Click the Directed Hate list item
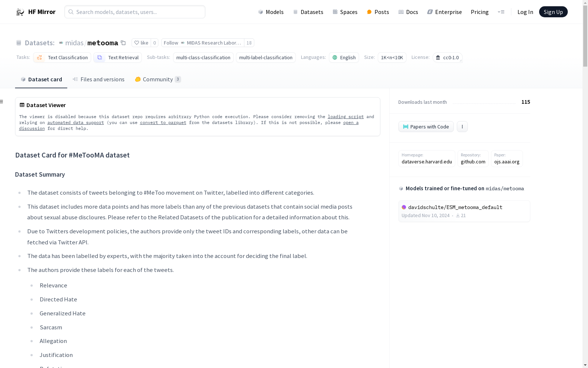The image size is (588, 368). pos(58,299)
